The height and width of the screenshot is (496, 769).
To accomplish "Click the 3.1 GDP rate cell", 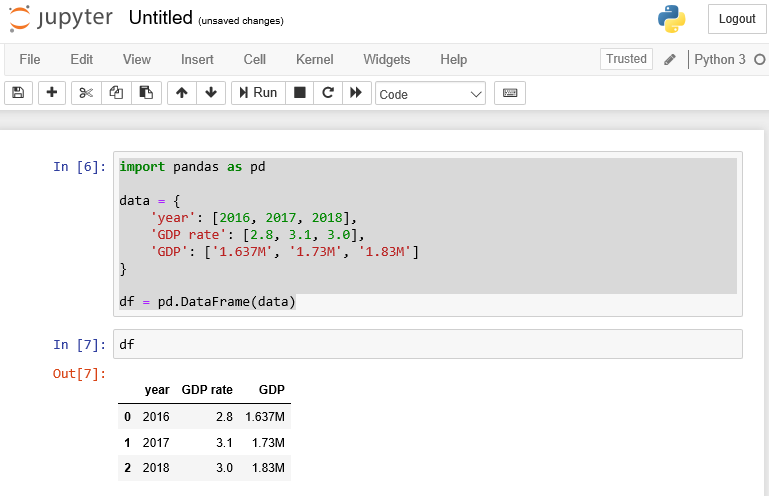I will [x=224, y=443].
